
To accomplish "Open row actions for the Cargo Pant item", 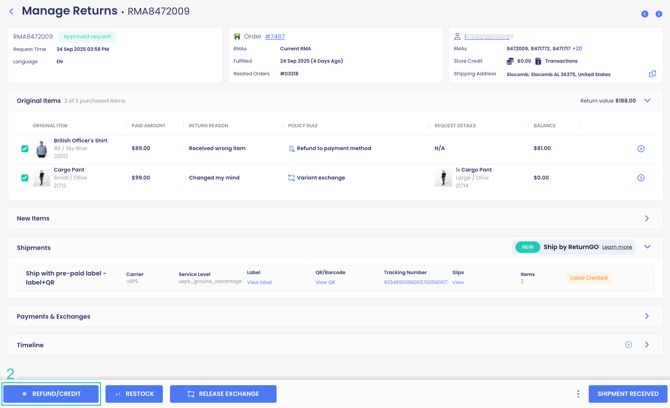I will tap(641, 178).
